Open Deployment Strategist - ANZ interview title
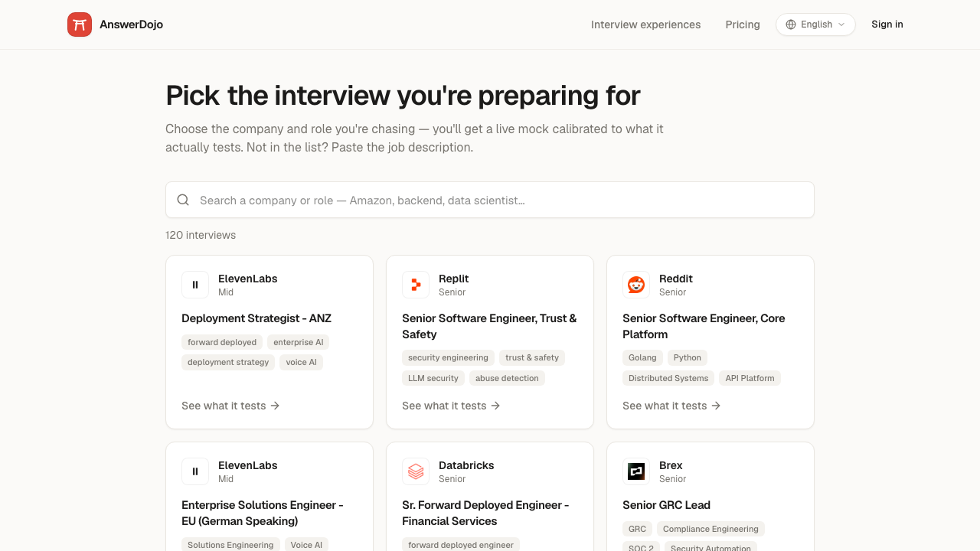The image size is (980, 551). 256,318
